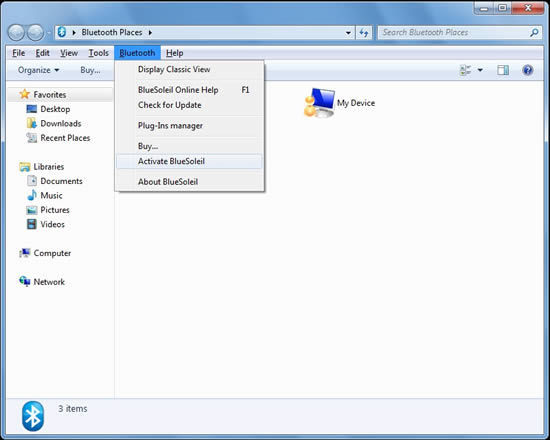Click the Libraries folder icon
550x440 pixels.
pyautogui.click(x=25, y=167)
